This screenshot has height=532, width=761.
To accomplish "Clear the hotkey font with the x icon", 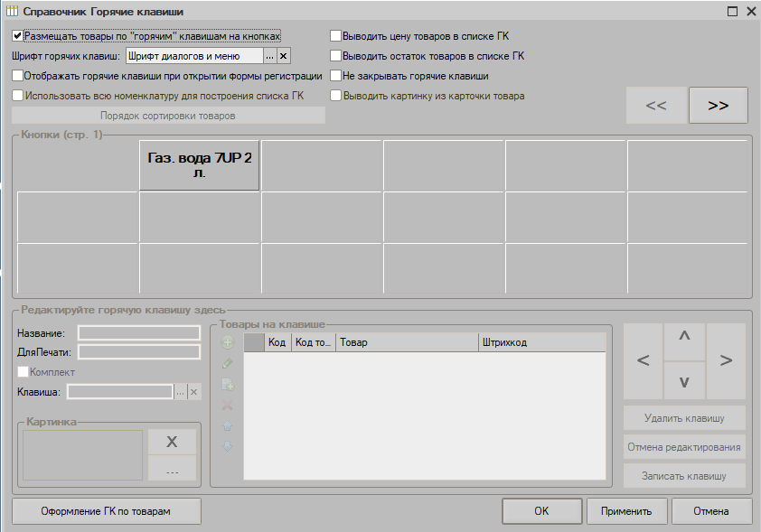I will (x=283, y=56).
